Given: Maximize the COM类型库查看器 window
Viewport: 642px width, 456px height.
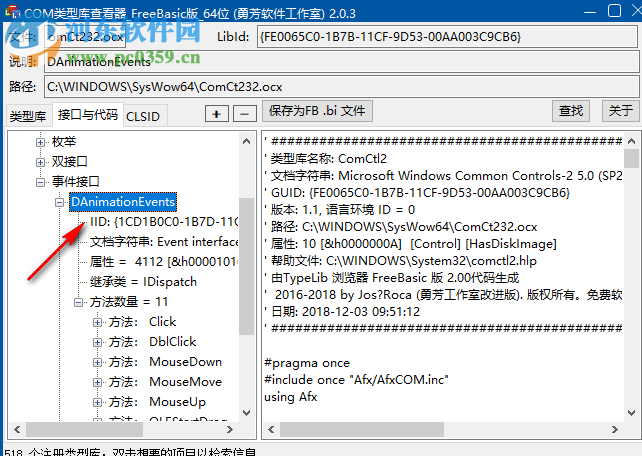Looking at the screenshot, I should coord(614,11).
